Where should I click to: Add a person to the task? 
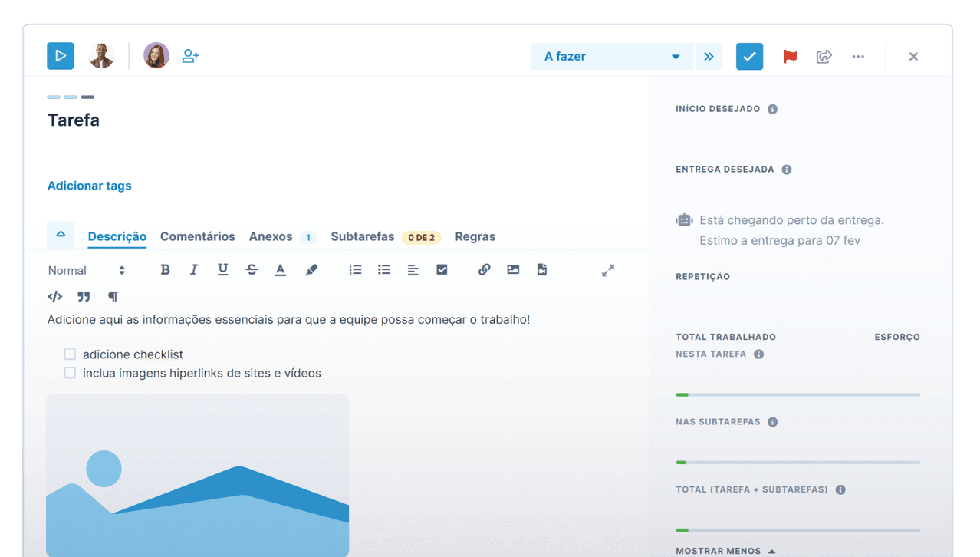(x=190, y=56)
